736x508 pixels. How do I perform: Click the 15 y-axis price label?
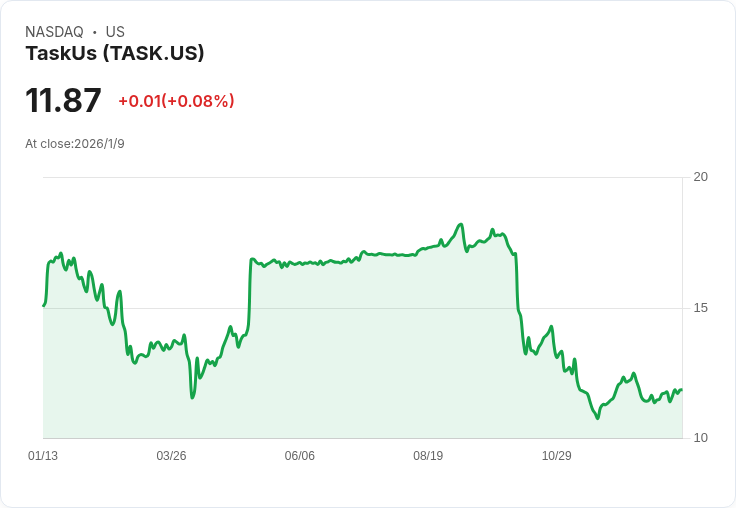700,308
